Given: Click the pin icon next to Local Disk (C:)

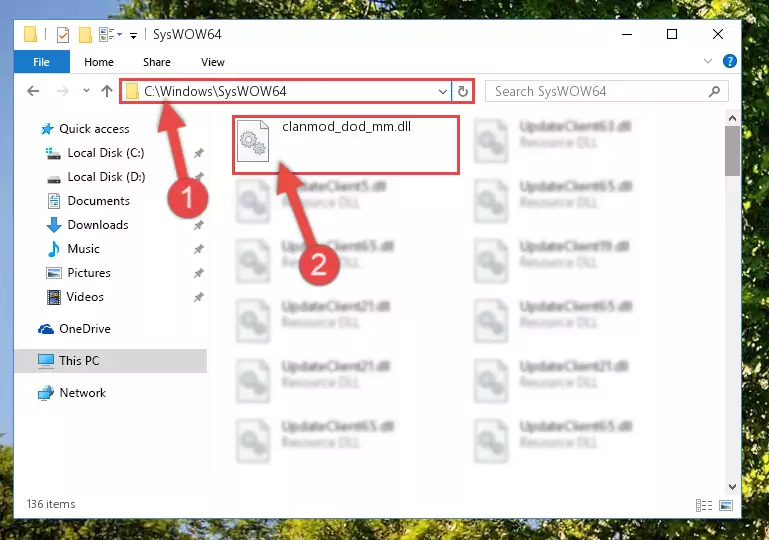Looking at the screenshot, I should (x=199, y=153).
